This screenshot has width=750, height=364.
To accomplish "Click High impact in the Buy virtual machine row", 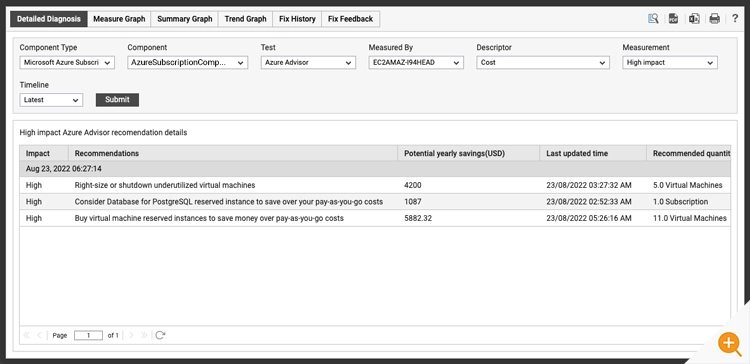I will point(34,218).
